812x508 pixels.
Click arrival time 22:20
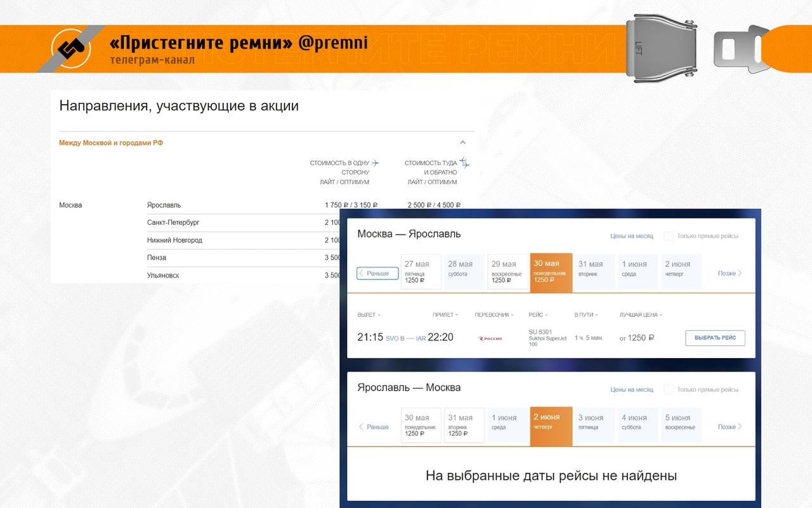pyautogui.click(x=440, y=337)
